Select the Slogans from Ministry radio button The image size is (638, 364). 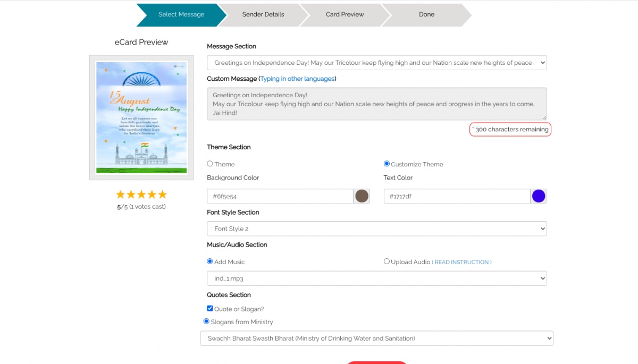coord(207,321)
